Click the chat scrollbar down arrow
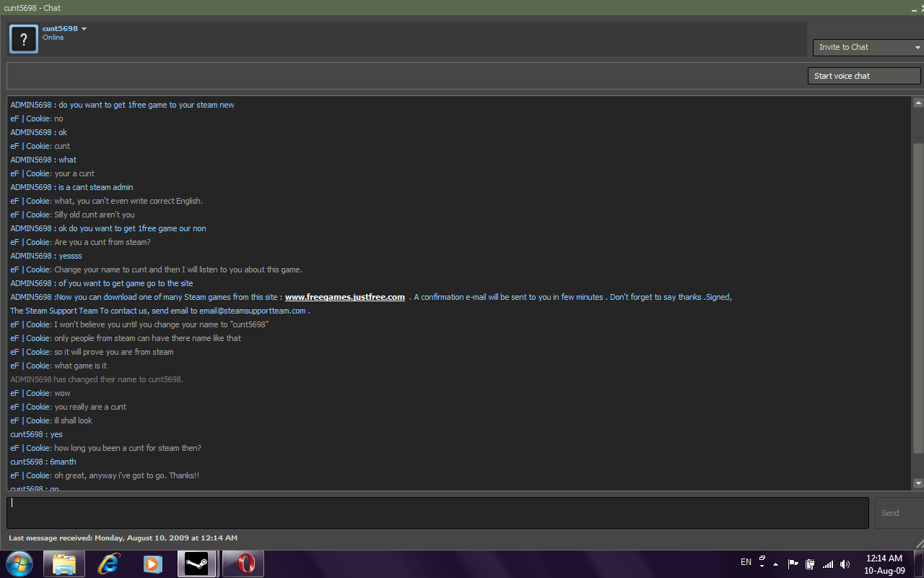924x578 pixels. (x=918, y=483)
